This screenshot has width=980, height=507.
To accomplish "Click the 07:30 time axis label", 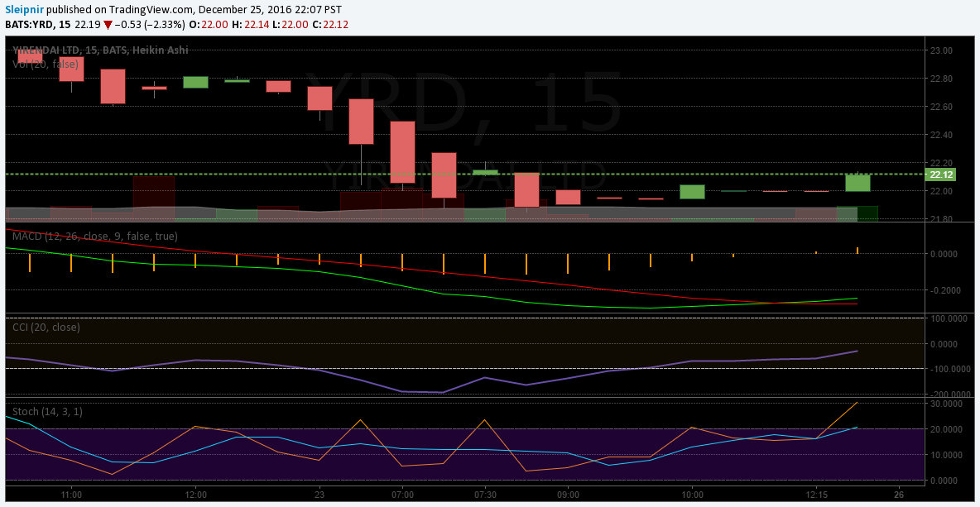I will [x=485, y=493].
